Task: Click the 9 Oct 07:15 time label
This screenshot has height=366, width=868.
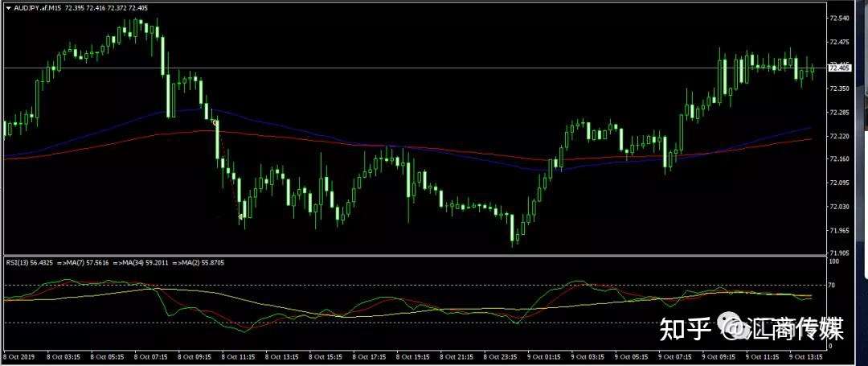Action: [675, 357]
